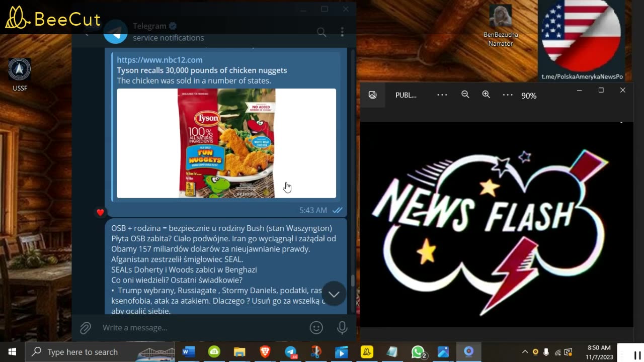This screenshot has width=644, height=362.
Task: Click the microphone voice message icon
Action: pos(342,328)
